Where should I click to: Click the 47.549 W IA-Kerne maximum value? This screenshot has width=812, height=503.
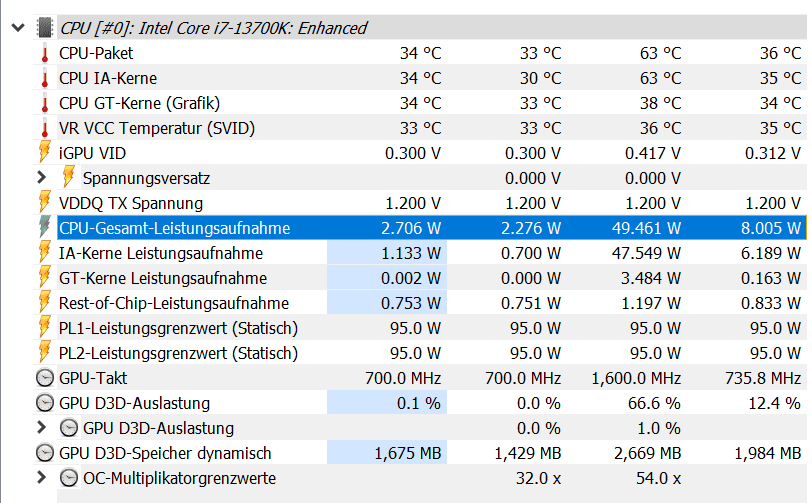[646, 253]
